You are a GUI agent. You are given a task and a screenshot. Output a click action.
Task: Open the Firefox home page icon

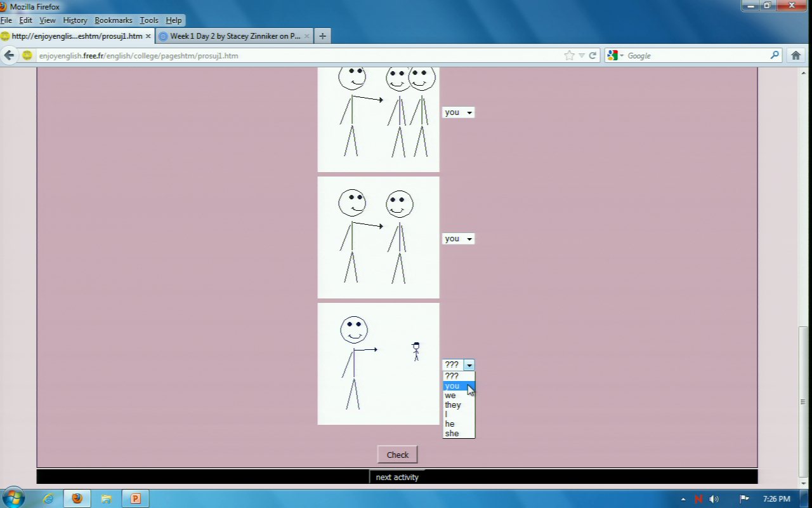(x=796, y=55)
